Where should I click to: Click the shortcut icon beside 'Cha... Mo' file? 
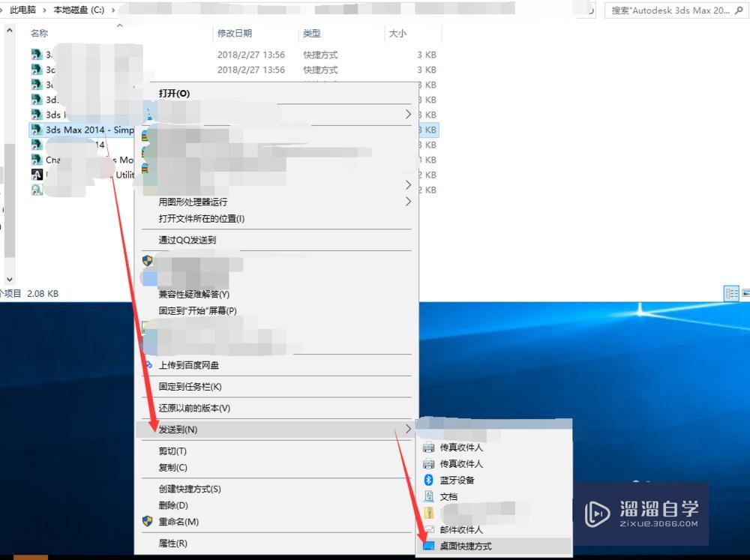pos(37,159)
